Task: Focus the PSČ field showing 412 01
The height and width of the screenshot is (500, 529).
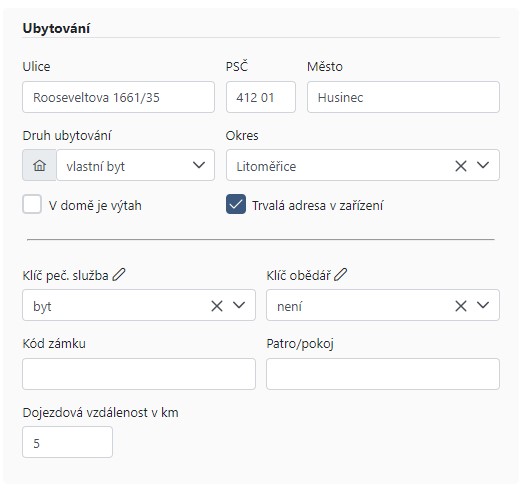Action: (x=261, y=97)
